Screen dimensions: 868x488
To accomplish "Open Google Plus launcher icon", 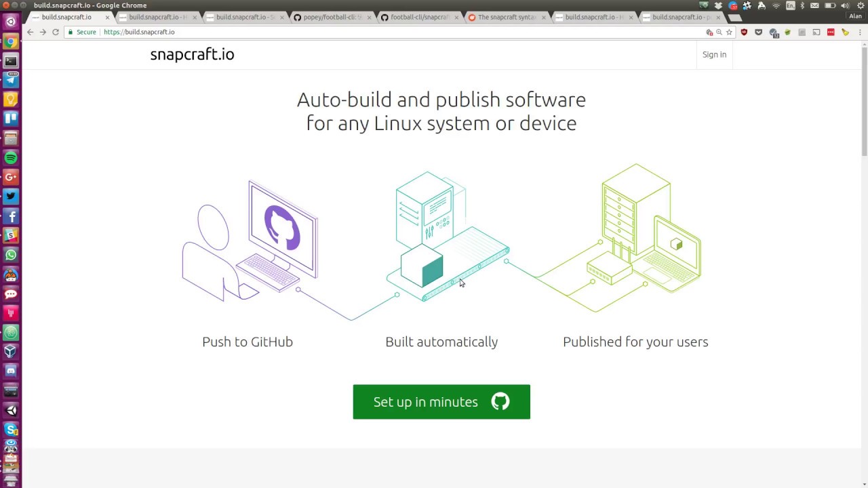I will (11, 177).
